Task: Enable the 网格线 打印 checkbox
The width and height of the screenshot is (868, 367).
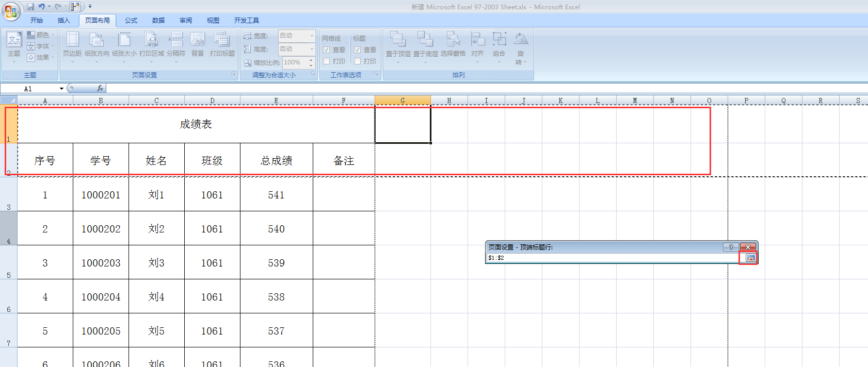Action: (327, 61)
